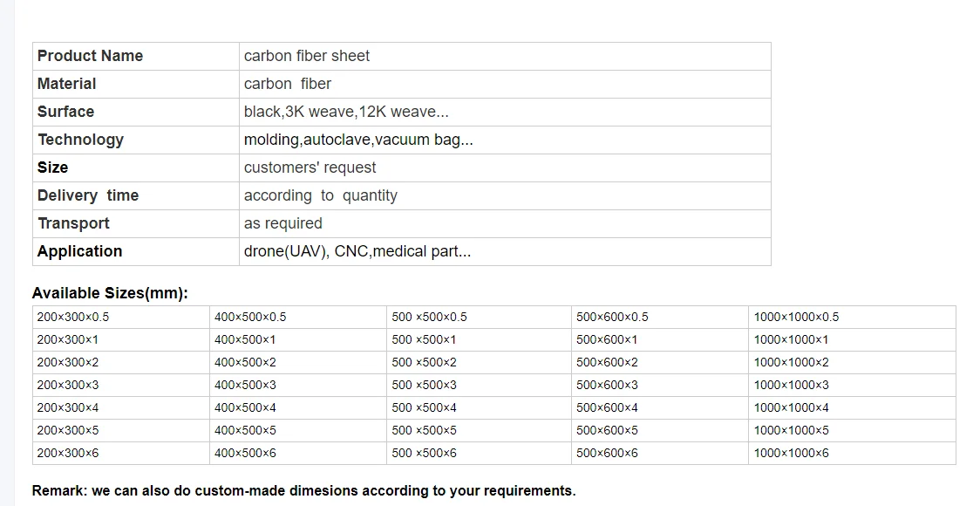The image size is (980, 506).
Task: Click the custom-made dimensions remark text
Action: [x=303, y=490]
